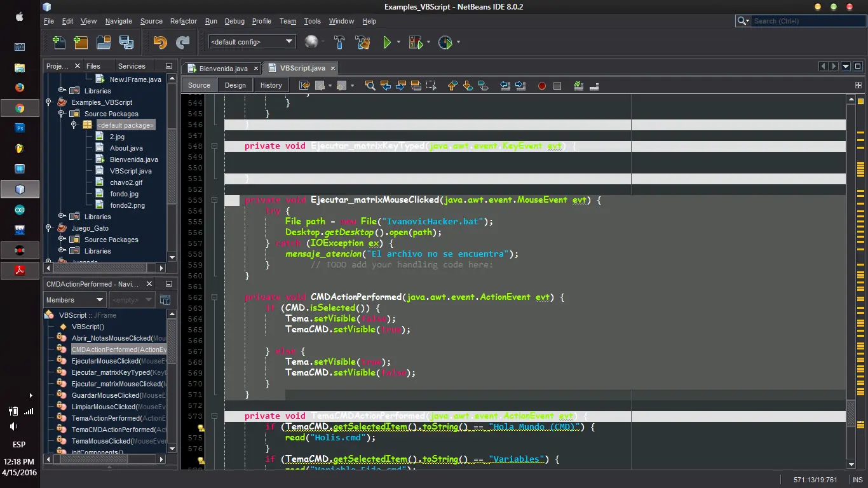868x488 pixels.
Task: Click the Next Bookmark icon
Action: point(468,85)
